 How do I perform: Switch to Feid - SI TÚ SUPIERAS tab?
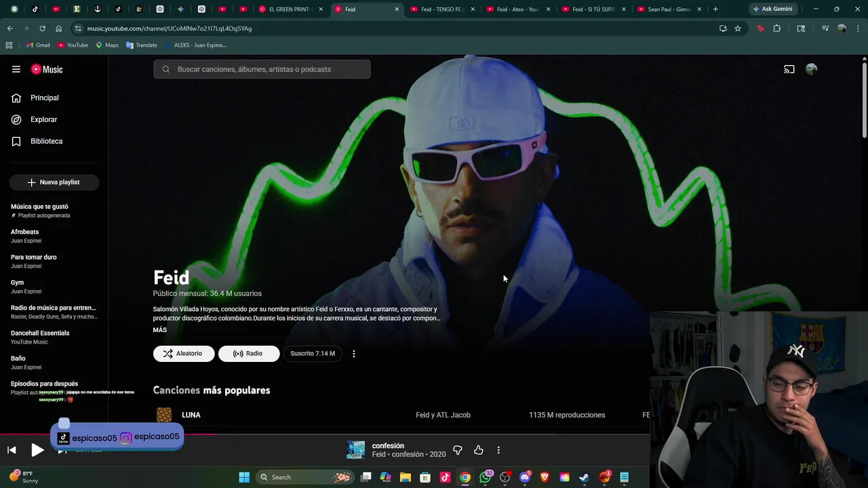595,9
